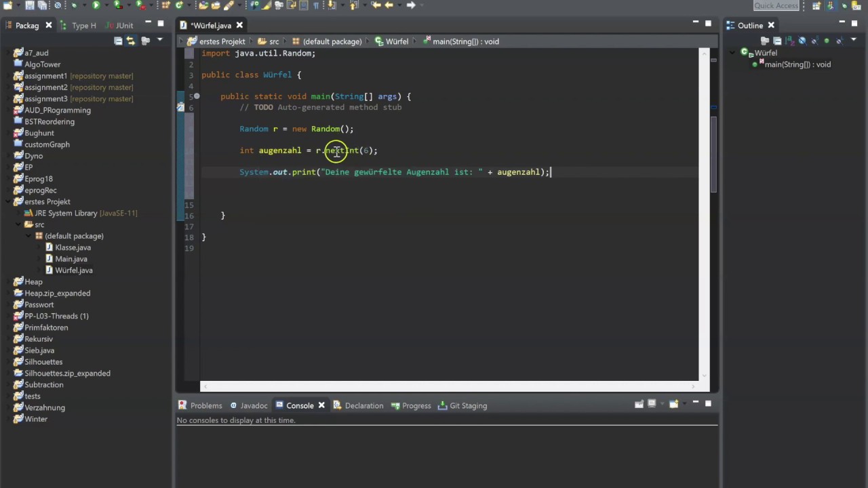Click the New file toolbar icon
868x488 pixels.
coord(7,5)
